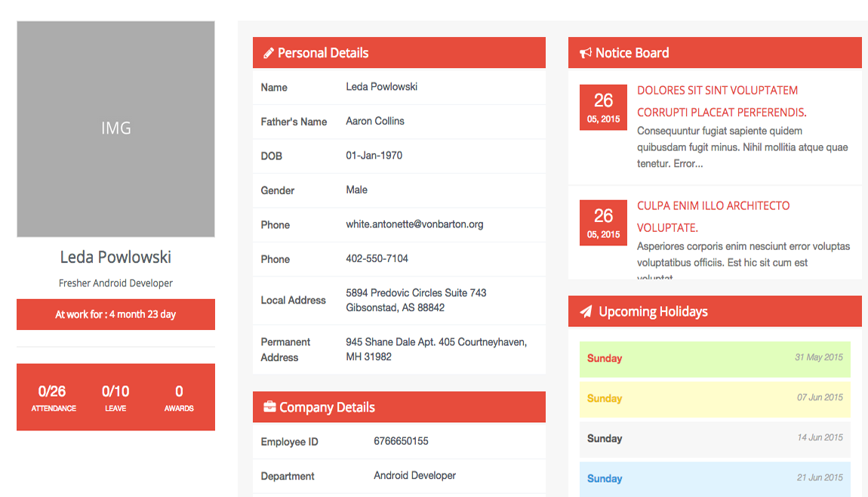Select the blue 21 Jun 2015 holiday
This screenshot has height=497, width=868.
point(714,478)
